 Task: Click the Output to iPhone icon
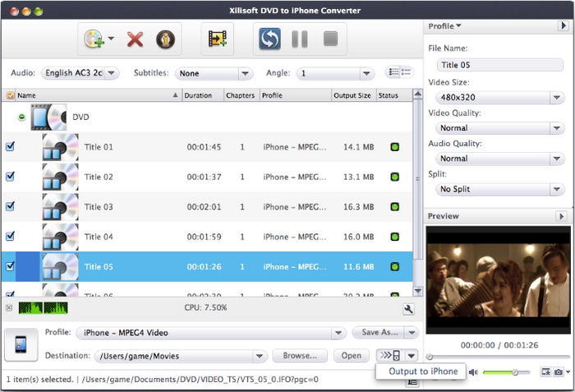(389, 356)
